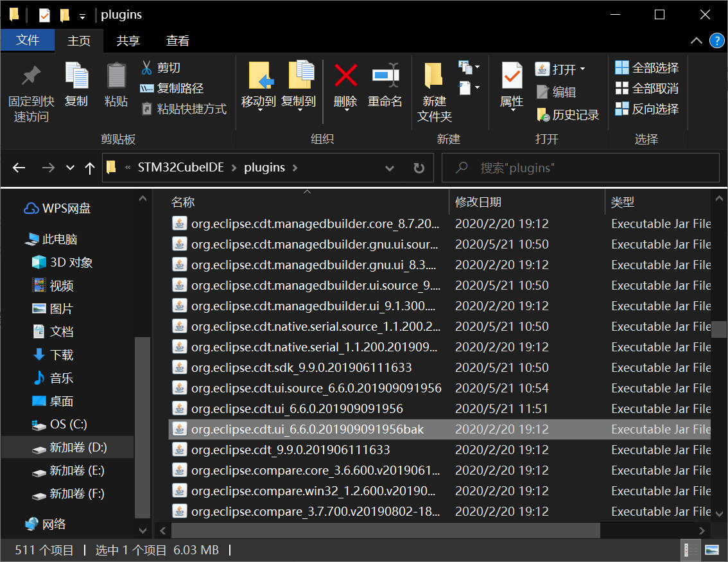Select the OS (C:) drive

pyautogui.click(x=59, y=424)
